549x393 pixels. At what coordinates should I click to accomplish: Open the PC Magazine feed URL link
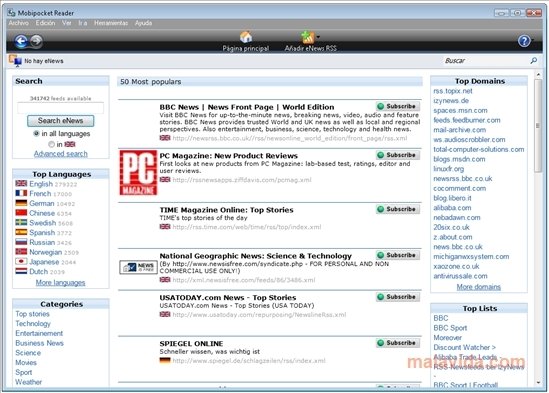click(x=242, y=180)
